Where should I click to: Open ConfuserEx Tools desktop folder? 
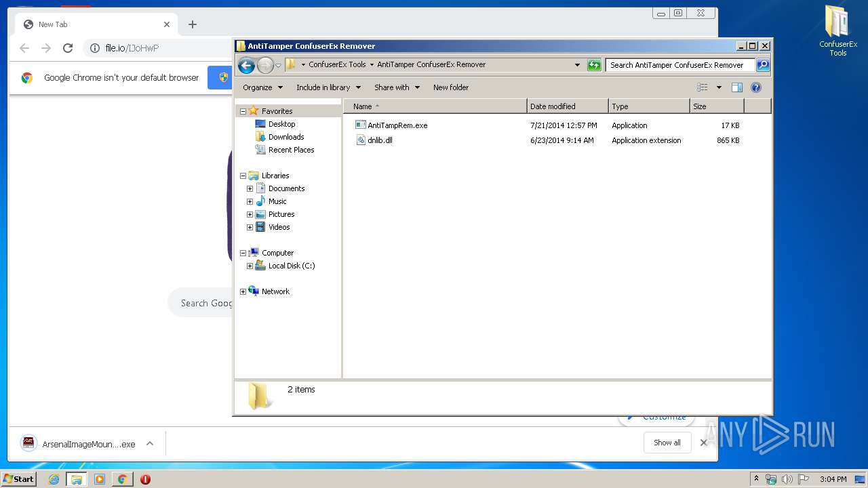coord(838,30)
